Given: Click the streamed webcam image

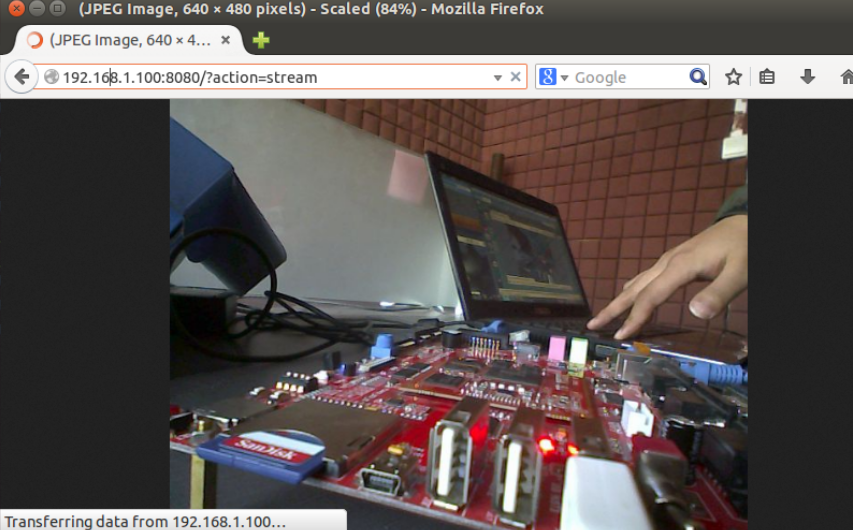Looking at the screenshot, I should point(459,315).
